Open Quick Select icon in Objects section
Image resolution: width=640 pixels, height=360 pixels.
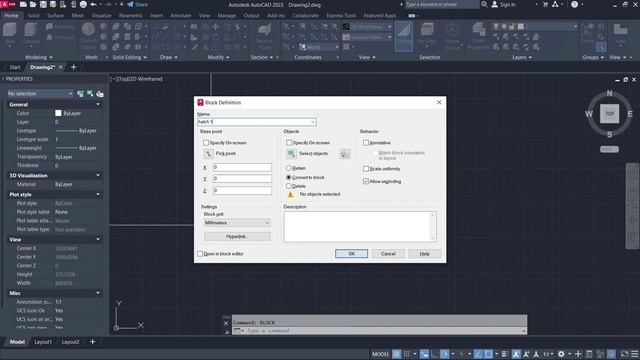pos(344,154)
